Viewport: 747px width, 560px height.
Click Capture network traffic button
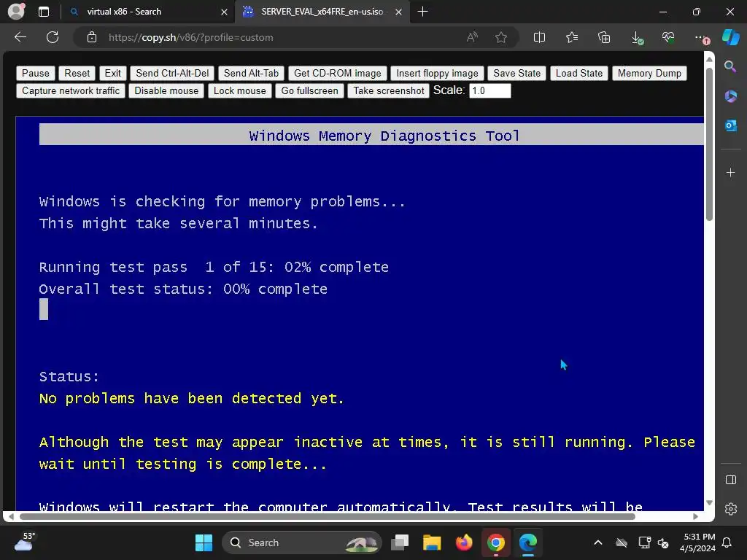tap(71, 91)
